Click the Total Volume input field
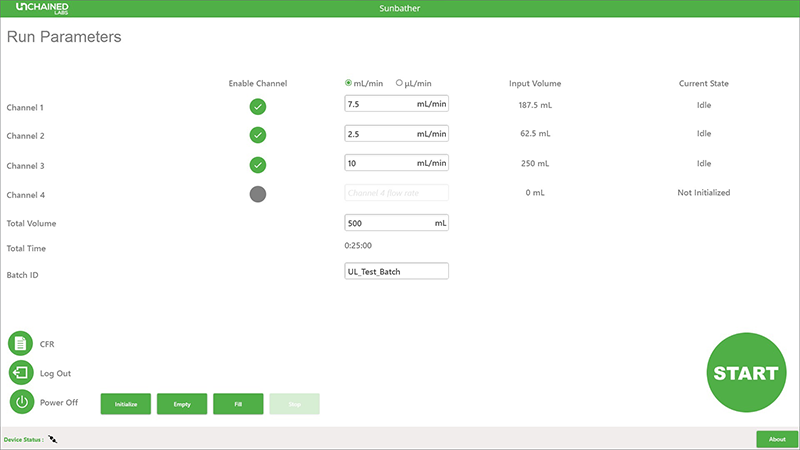Screen dimensions: 800x450 click(x=396, y=223)
